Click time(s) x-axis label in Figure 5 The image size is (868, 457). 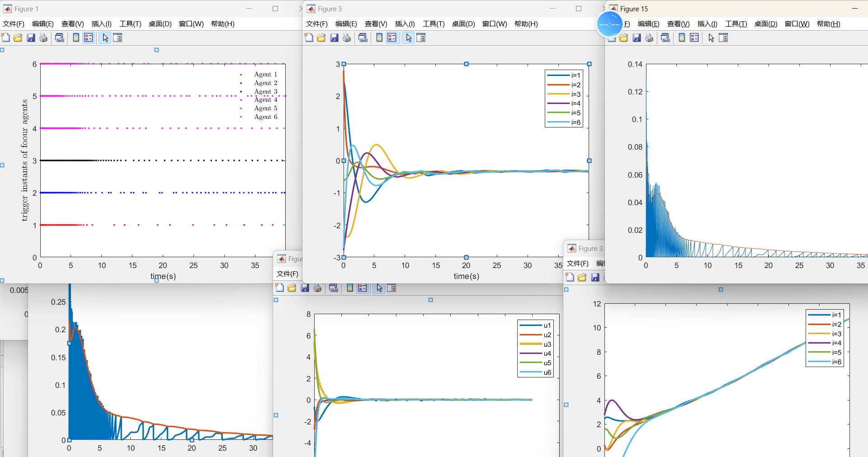466,276
